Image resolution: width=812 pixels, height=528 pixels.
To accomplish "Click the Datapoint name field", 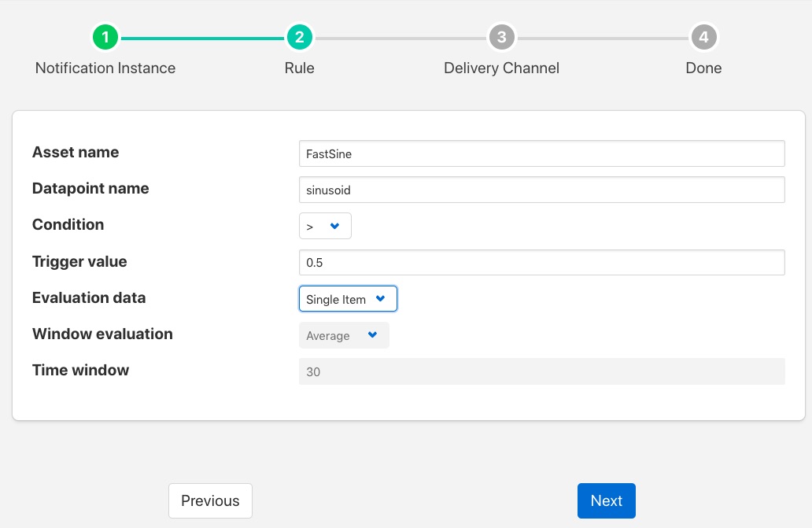I will (541, 190).
